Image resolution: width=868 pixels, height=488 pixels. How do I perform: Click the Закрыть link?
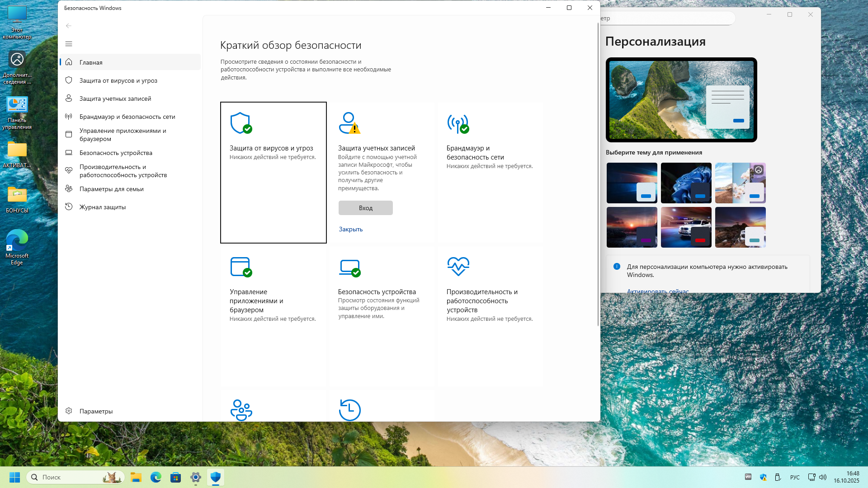[351, 229]
